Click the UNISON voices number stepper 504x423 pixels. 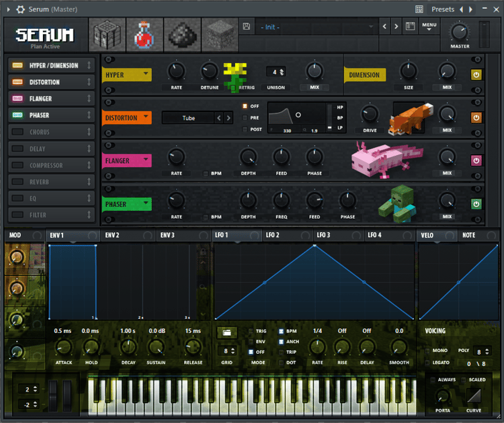[x=282, y=72]
